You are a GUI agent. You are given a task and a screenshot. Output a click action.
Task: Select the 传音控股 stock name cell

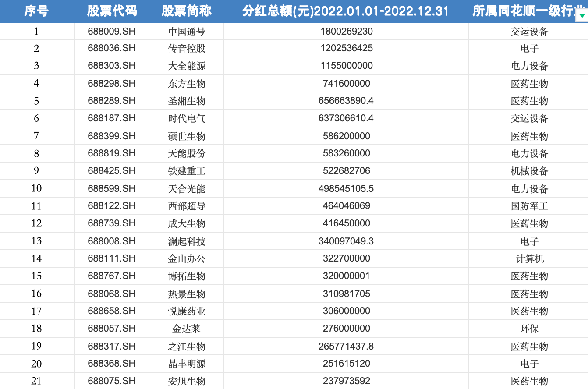click(187, 48)
